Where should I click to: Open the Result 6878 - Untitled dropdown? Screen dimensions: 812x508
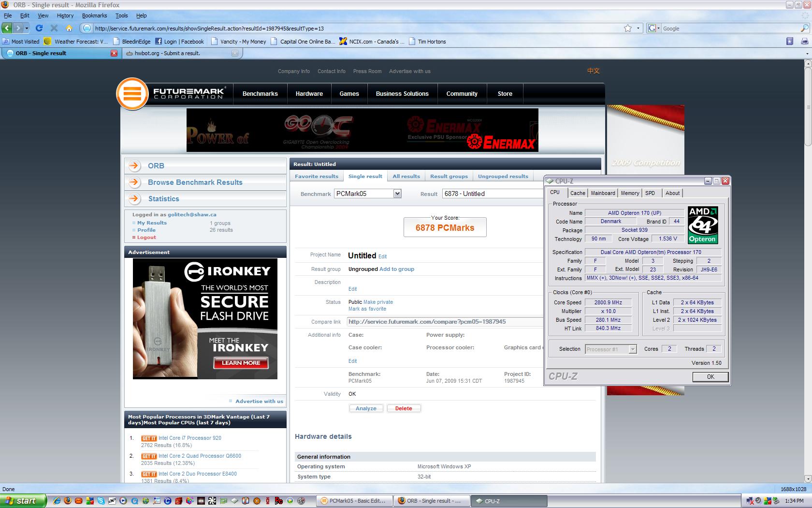(493, 194)
